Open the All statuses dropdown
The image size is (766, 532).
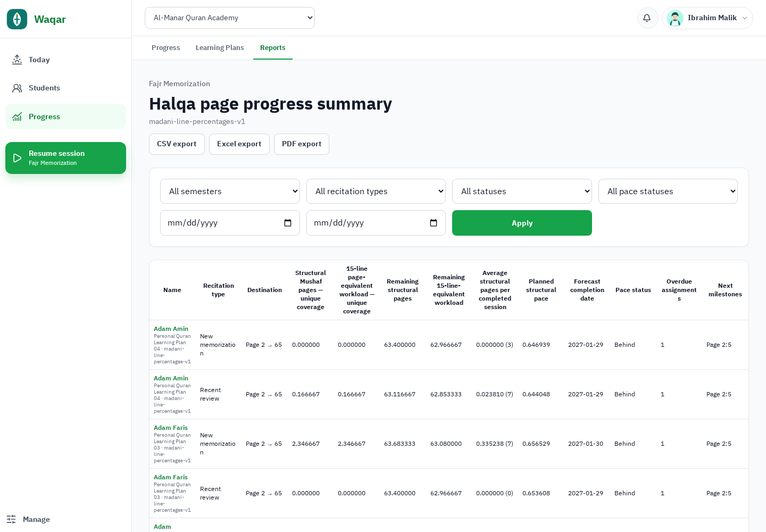(522, 191)
